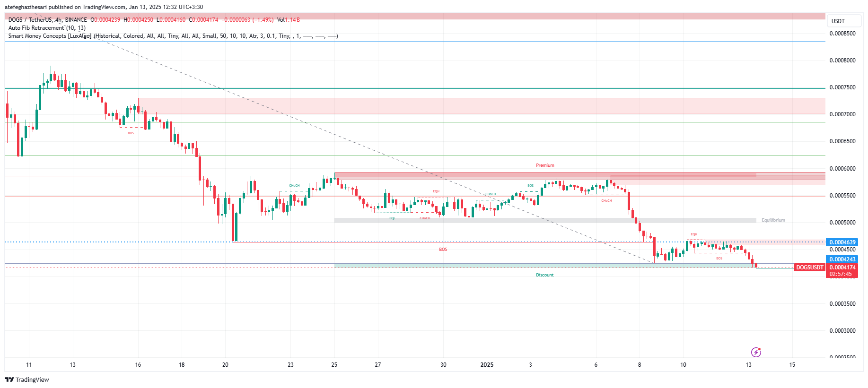The height and width of the screenshot is (388, 868).
Task: Click the EQL label on chart
Action: [392, 218]
